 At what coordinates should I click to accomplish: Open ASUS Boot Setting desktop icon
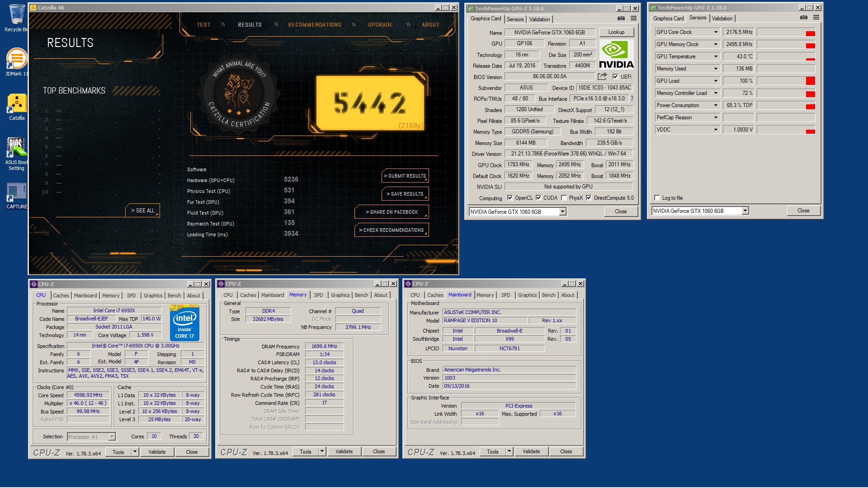(x=17, y=154)
